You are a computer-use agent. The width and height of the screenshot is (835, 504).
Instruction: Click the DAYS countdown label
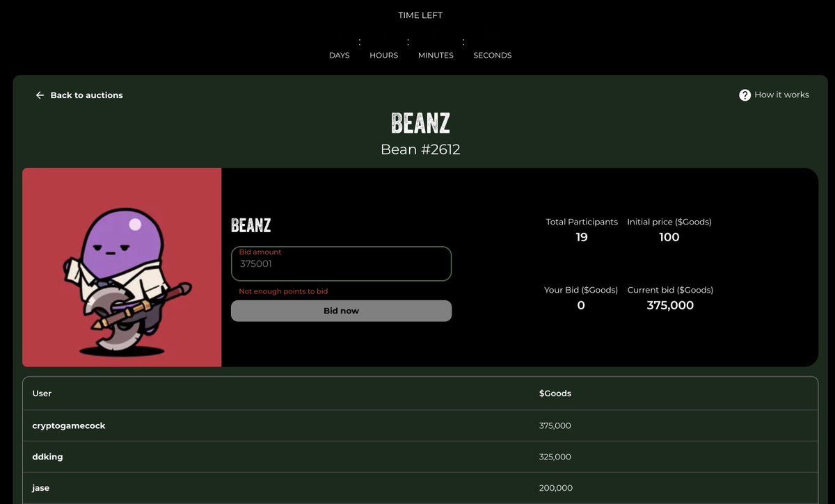(340, 55)
